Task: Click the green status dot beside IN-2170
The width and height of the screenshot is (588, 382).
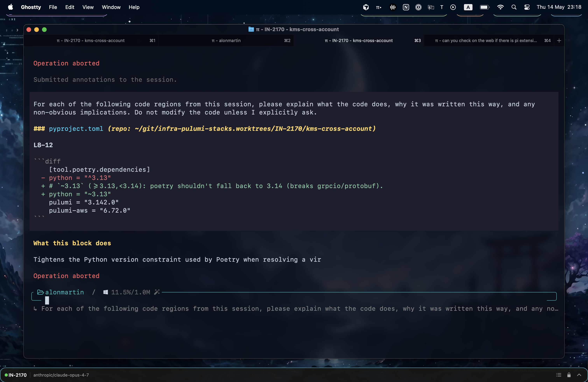Action: point(6,375)
